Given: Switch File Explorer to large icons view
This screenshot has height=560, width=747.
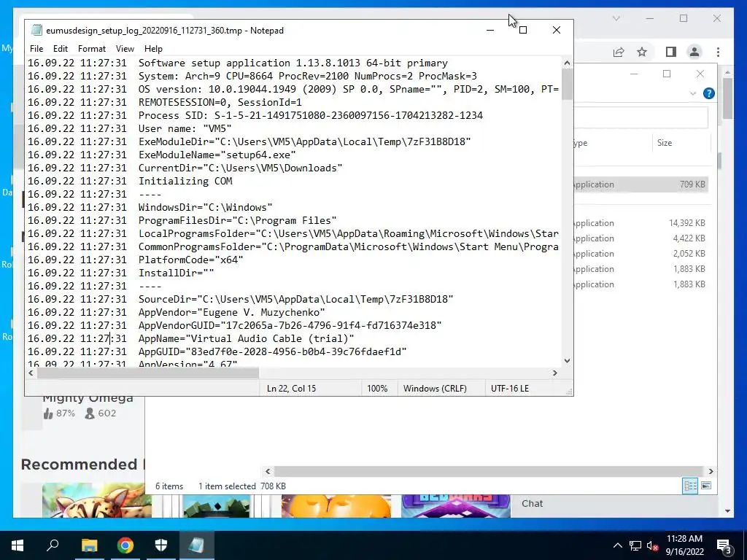Looking at the screenshot, I should pos(706,486).
